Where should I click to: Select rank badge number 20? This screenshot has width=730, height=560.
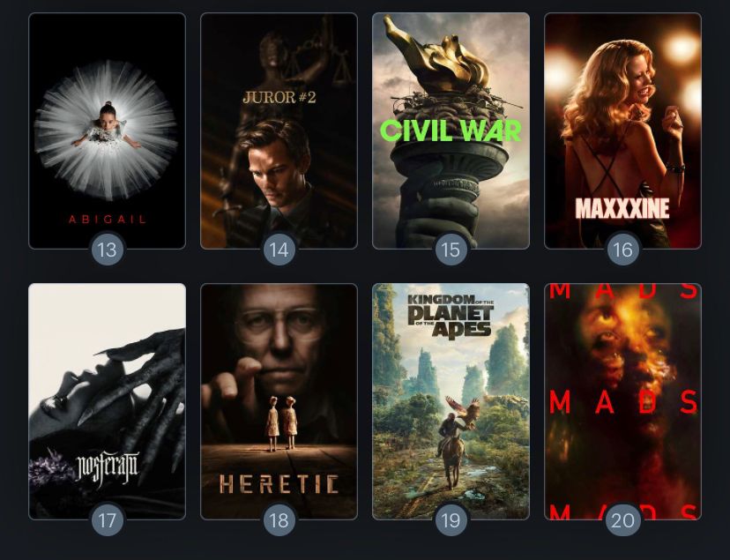pyautogui.click(x=623, y=520)
